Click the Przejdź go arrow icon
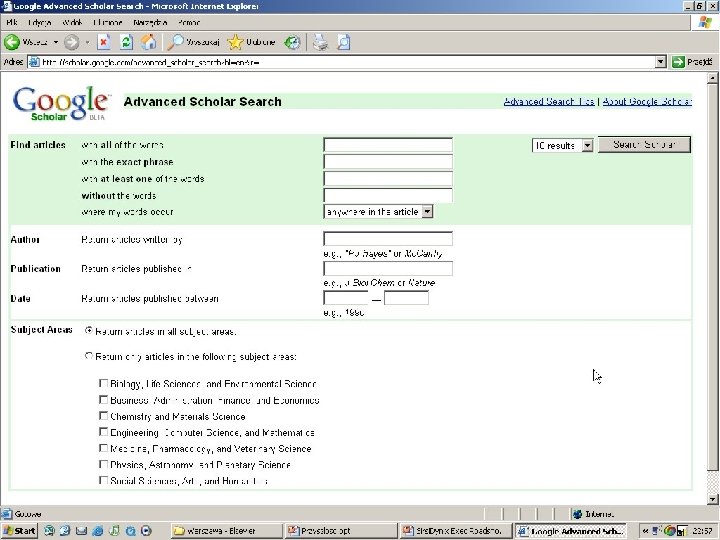The width and height of the screenshot is (720, 540). pyautogui.click(x=678, y=62)
